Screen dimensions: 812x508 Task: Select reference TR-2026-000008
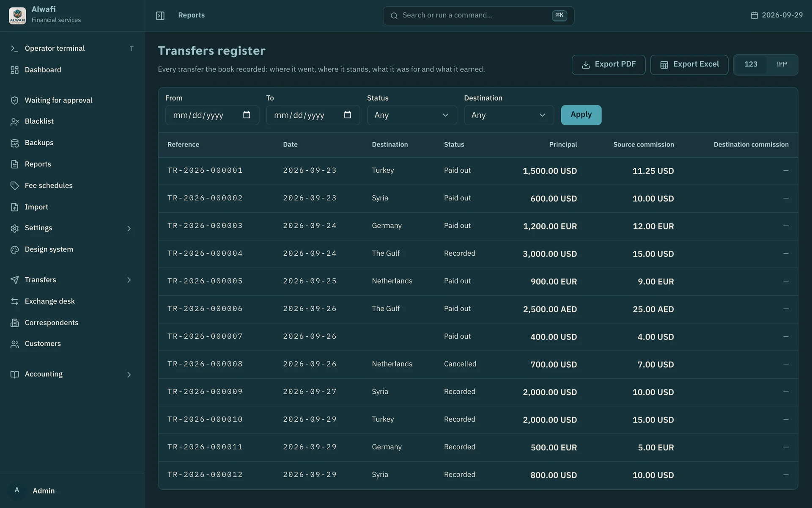(205, 364)
